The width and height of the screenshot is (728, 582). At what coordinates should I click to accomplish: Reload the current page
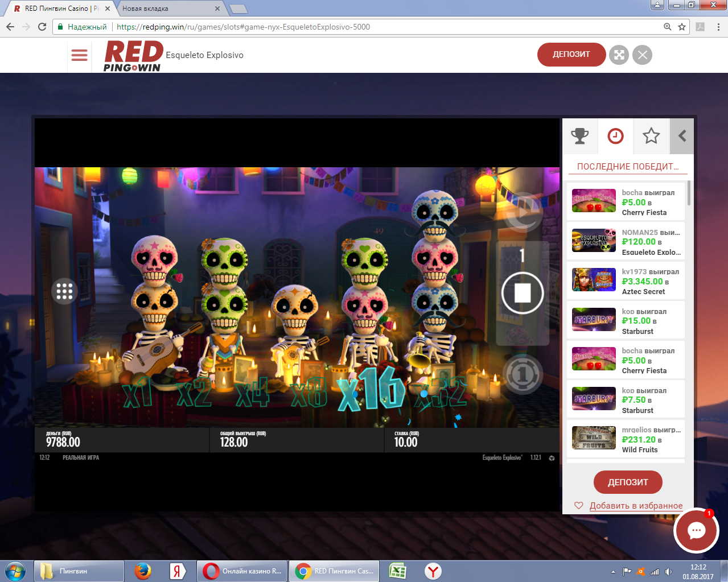point(42,27)
